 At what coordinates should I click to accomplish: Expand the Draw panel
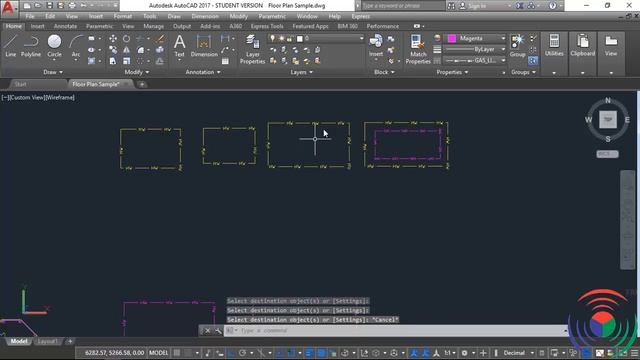point(53,72)
